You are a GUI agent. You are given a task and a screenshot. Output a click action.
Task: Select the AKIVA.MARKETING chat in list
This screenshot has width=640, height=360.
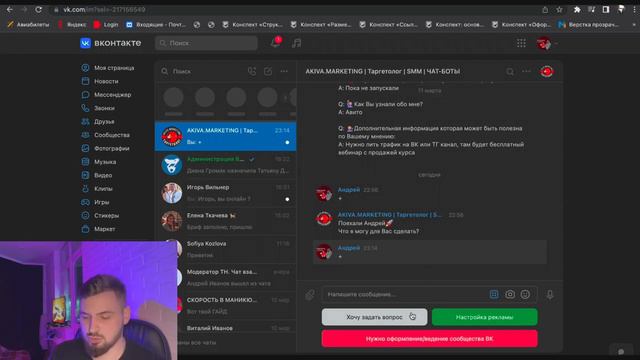click(x=225, y=136)
